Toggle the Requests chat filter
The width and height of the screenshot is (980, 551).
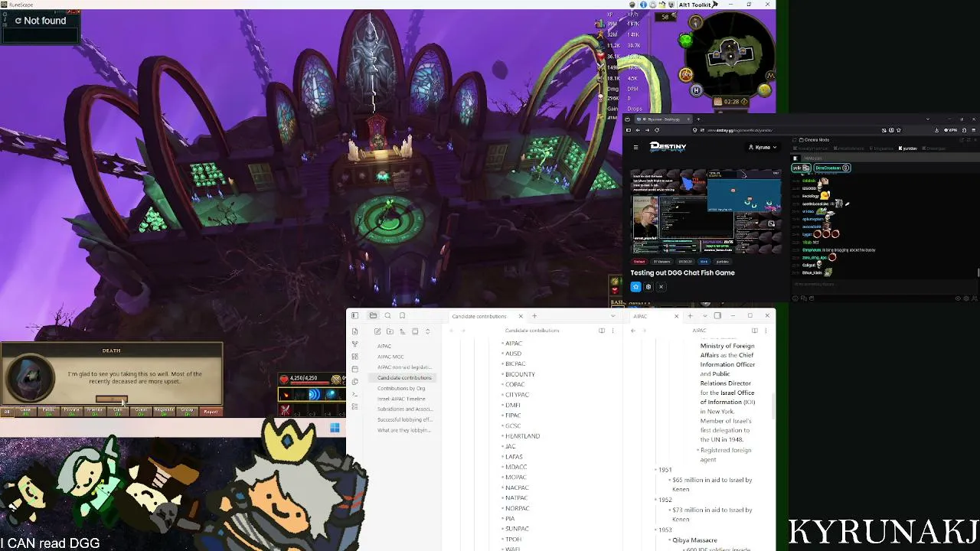tap(164, 412)
